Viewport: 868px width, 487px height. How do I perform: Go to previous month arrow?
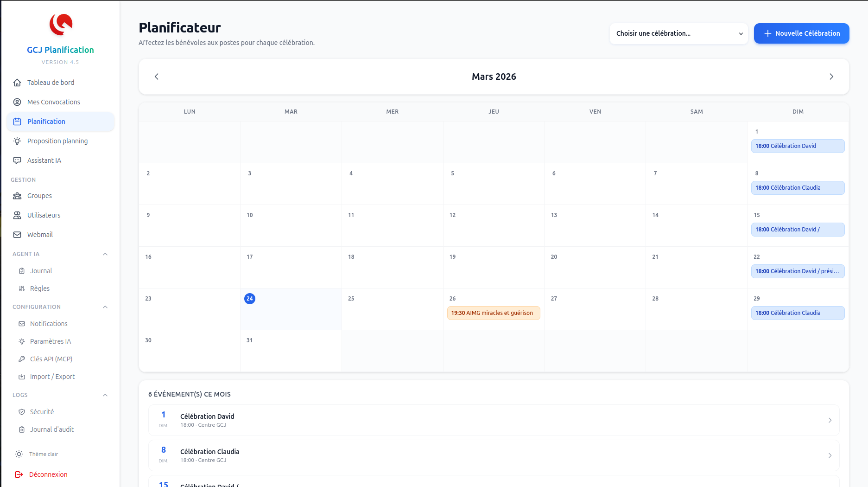tap(157, 77)
